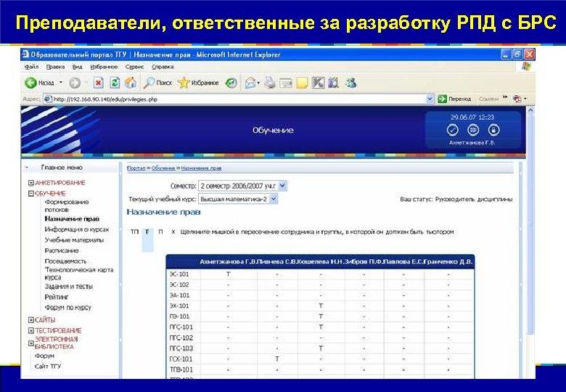Toggle tutor cell ПГС-103 for Кошелева
The image size is (566, 392).
[321, 348]
